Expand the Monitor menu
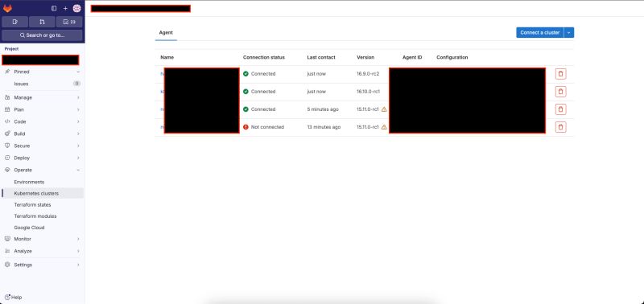The image size is (644, 304). click(42, 239)
